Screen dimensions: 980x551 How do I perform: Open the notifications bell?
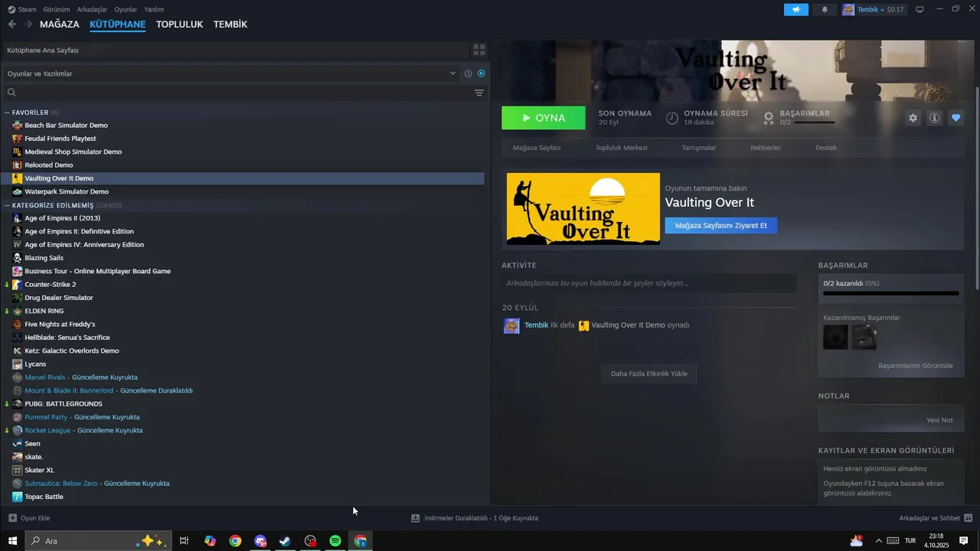click(x=825, y=9)
